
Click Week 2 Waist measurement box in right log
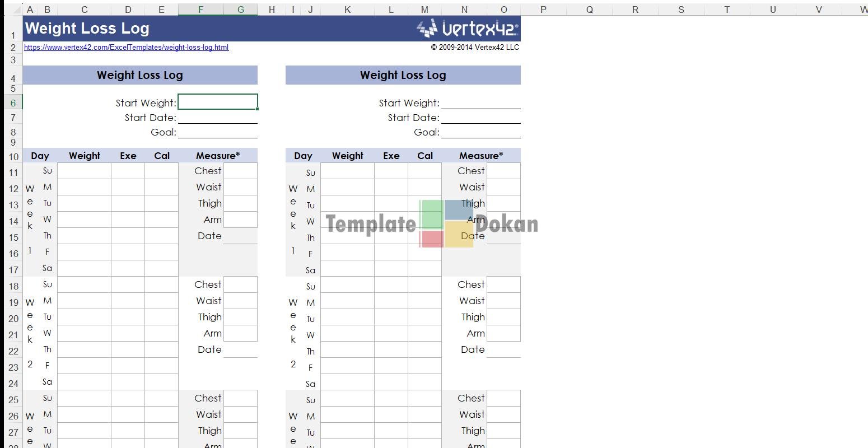(503, 301)
